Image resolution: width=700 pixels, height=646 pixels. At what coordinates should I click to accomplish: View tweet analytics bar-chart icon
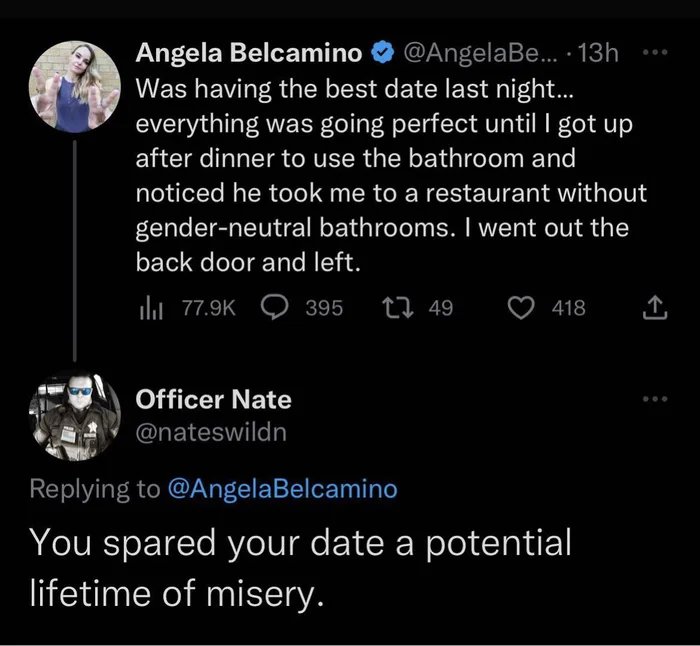[x=149, y=308]
